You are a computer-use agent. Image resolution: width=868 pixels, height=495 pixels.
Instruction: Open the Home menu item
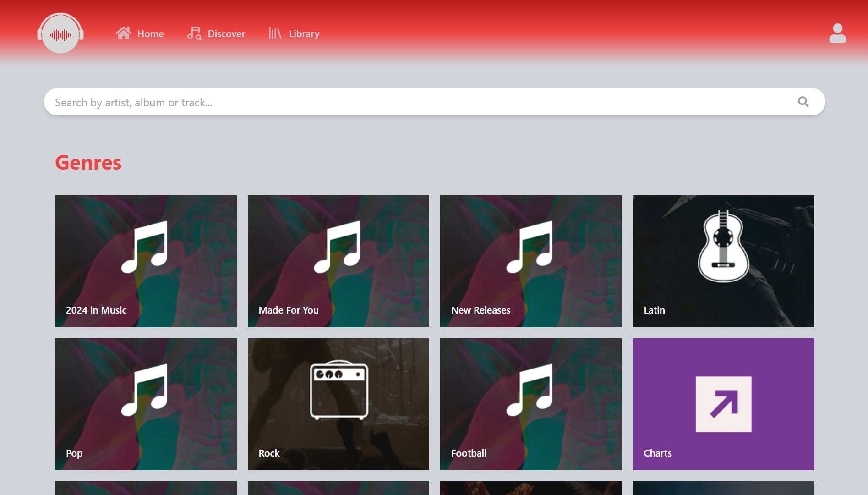(x=150, y=33)
